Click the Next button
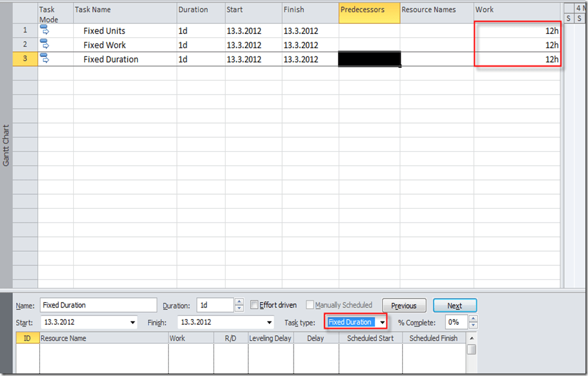This screenshot has width=588, height=376. tap(454, 306)
